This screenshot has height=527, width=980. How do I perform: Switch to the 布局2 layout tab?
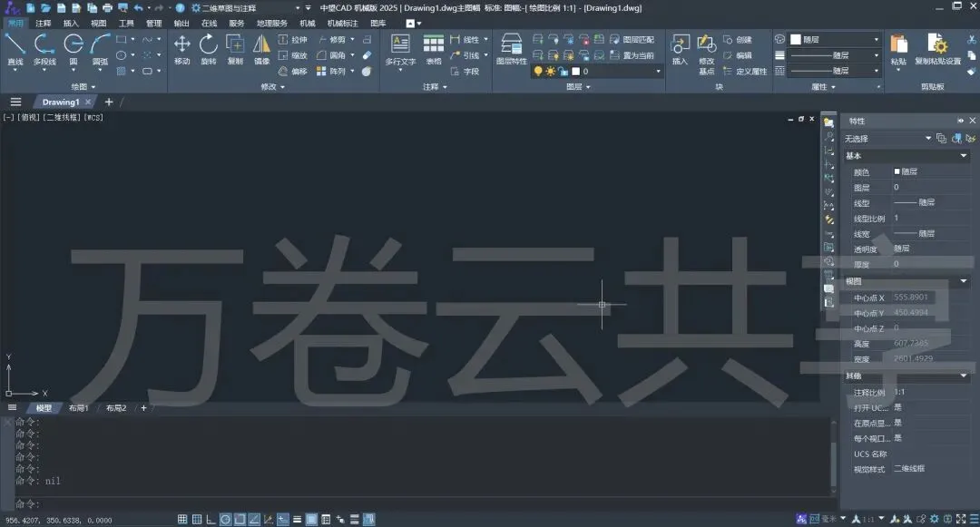pyautogui.click(x=115, y=408)
